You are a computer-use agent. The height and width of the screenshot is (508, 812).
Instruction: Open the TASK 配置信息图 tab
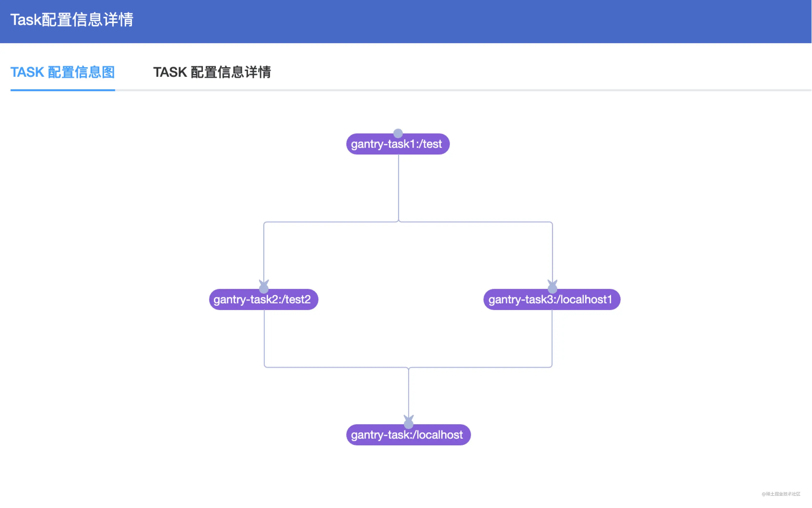(63, 72)
